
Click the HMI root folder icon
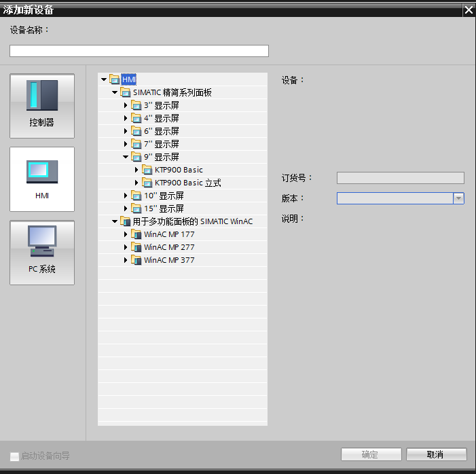tap(115, 79)
